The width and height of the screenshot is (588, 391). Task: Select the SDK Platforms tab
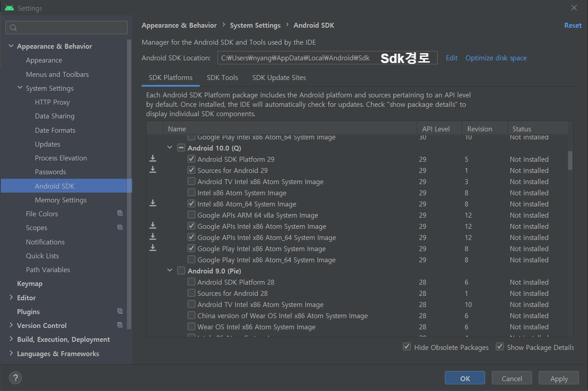pyautogui.click(x=171, y=77)
